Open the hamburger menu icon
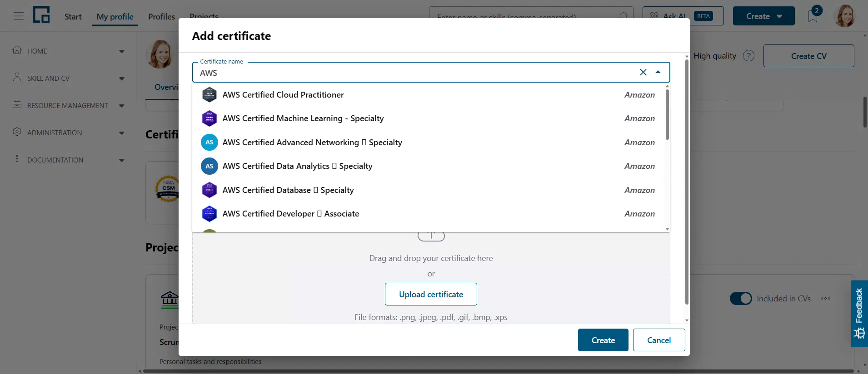868x374 pixels. [19, 16]
